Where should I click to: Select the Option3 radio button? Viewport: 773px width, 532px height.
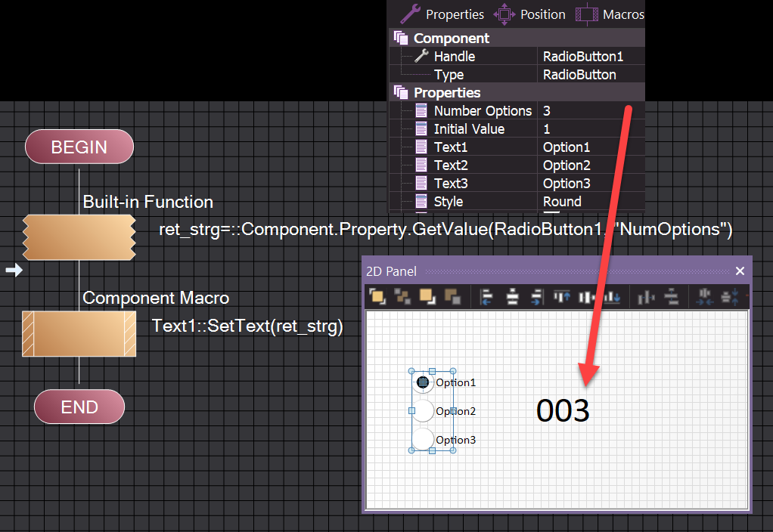[423, 439]
